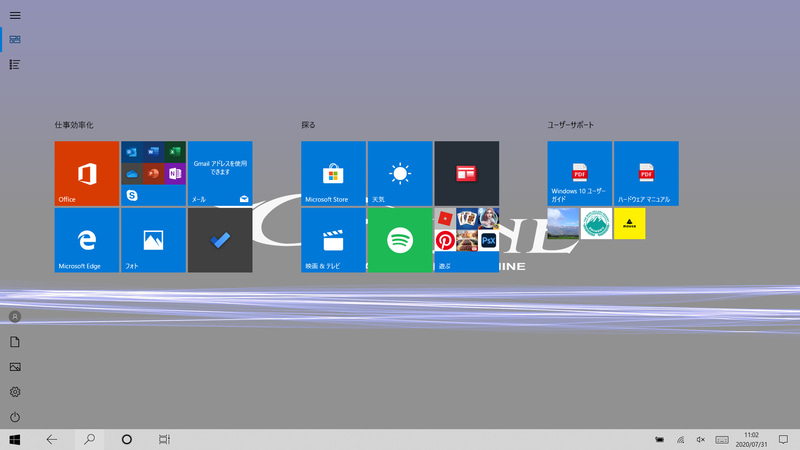Open the Action Center notifications icon

[783, 439]
